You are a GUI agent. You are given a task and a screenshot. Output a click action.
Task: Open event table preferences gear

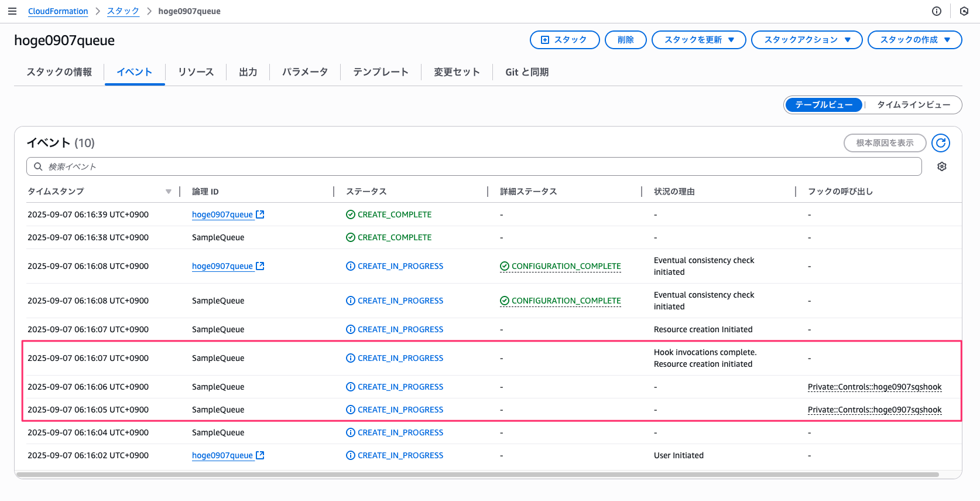942,166
